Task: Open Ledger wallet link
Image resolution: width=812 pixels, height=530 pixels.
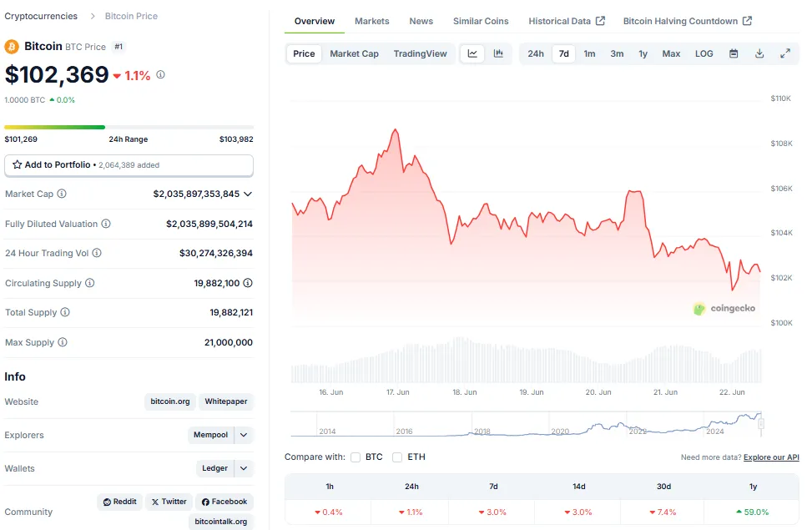Action: (x=215, y=468)
